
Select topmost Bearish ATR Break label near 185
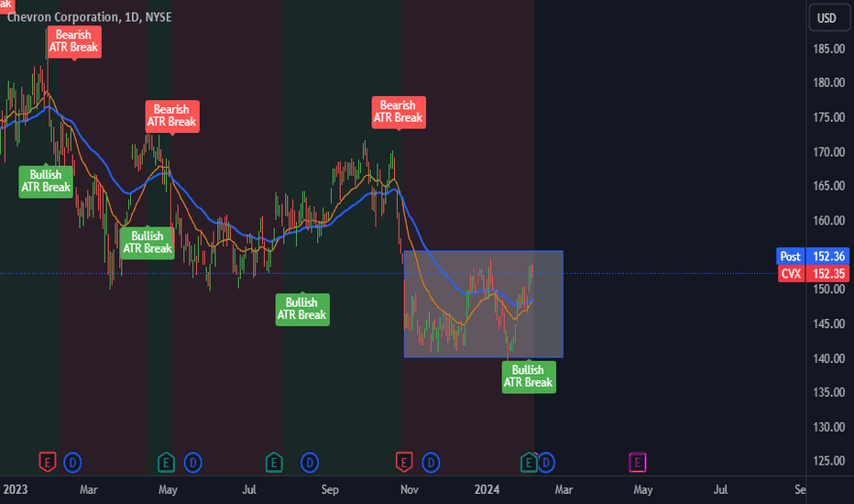click(73, 41)
